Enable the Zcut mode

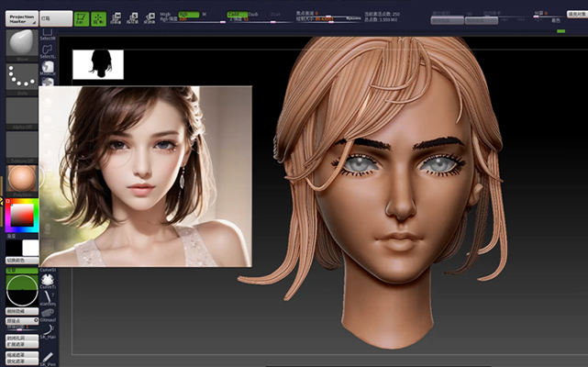pyautogui.click(x=275, y=15)
